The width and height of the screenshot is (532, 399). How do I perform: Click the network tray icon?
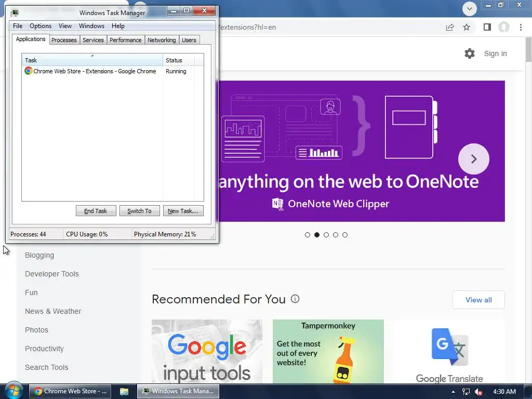point(466,392)
